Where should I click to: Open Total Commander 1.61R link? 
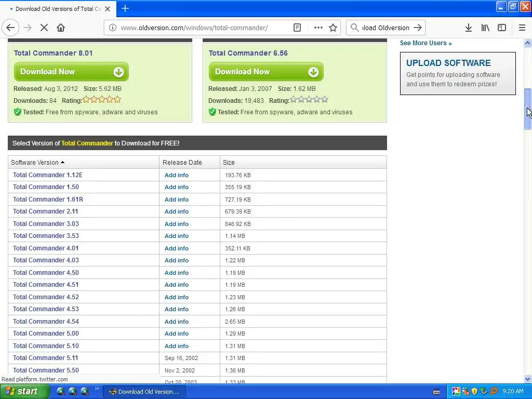(48, 199)
